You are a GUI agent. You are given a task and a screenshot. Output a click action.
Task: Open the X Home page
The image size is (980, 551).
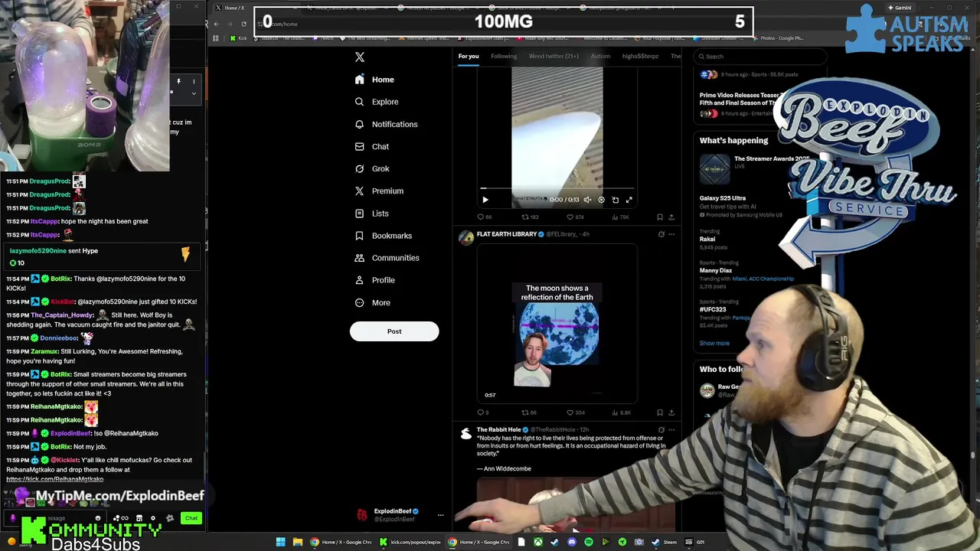pyautogui.click(x=374, y=80)
